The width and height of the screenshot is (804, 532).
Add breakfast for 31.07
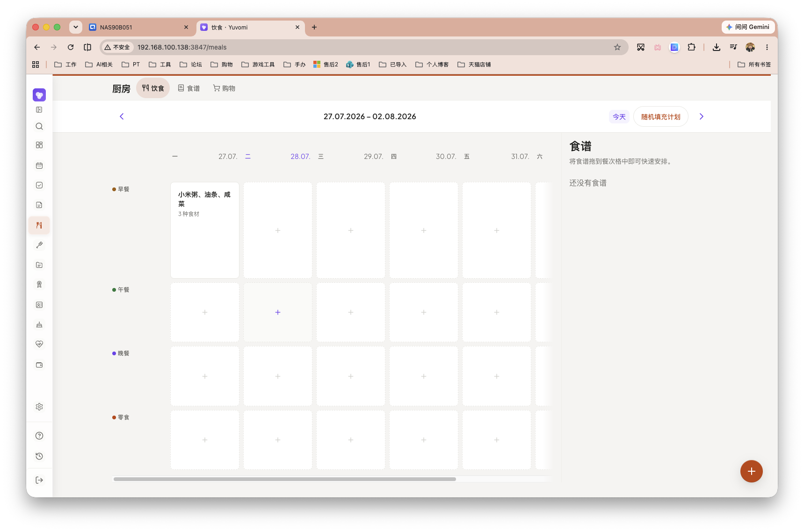point(497,230)
